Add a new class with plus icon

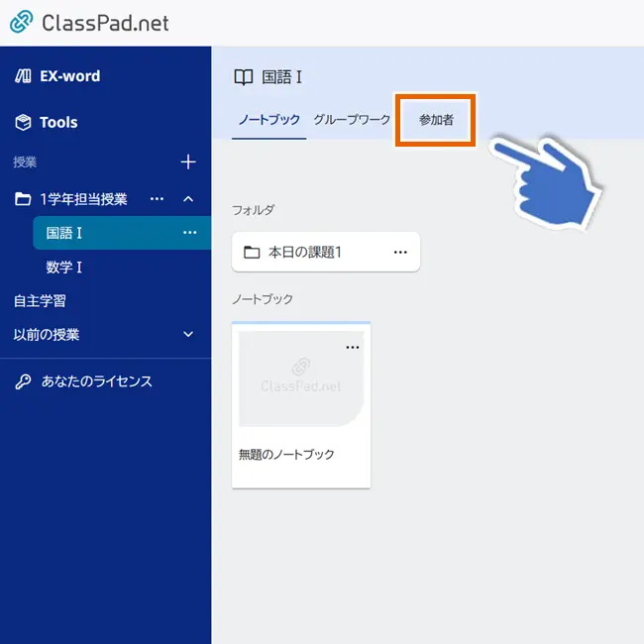[x=188, y=161]
